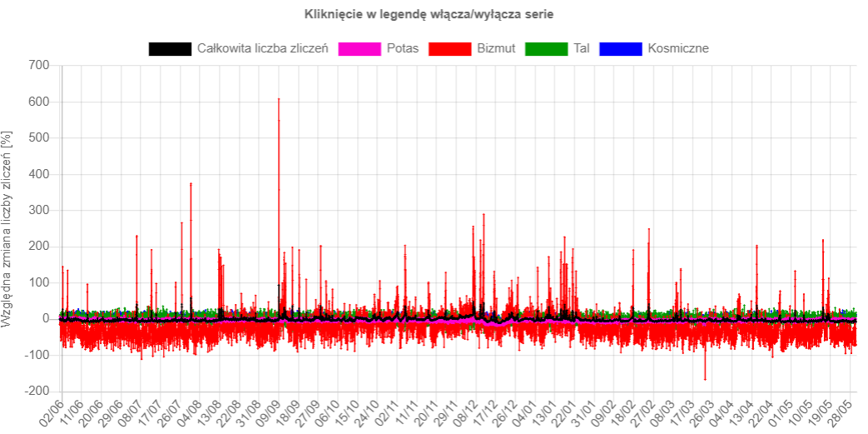
Task: Click the -200 value on the Y-axis
Action: (36, 392)
